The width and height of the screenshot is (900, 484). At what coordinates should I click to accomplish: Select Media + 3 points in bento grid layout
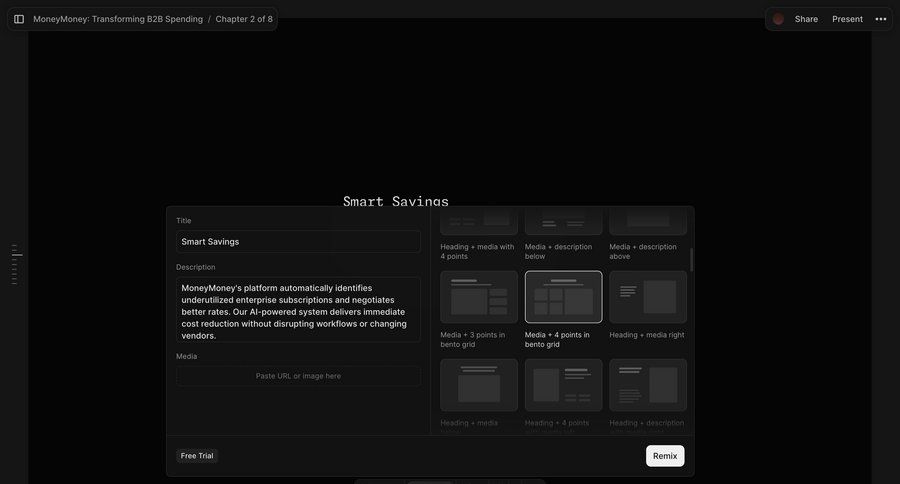point(479,297)
